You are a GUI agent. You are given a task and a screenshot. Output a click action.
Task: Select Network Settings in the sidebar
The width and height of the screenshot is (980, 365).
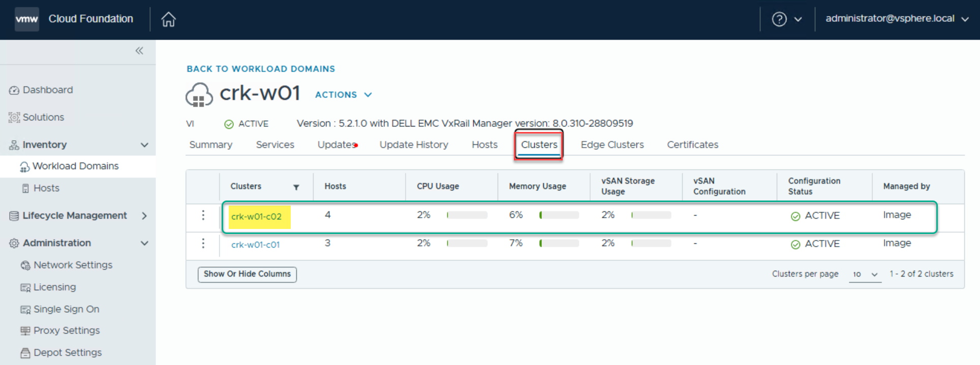[73, 265]
